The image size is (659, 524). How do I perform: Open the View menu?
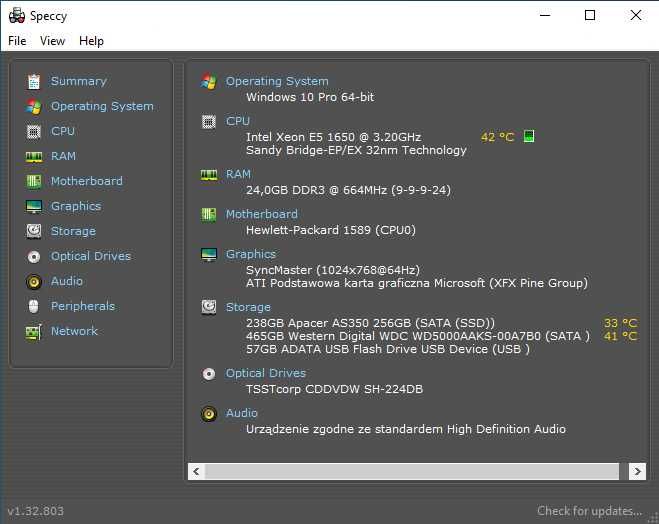pos(53,41)
